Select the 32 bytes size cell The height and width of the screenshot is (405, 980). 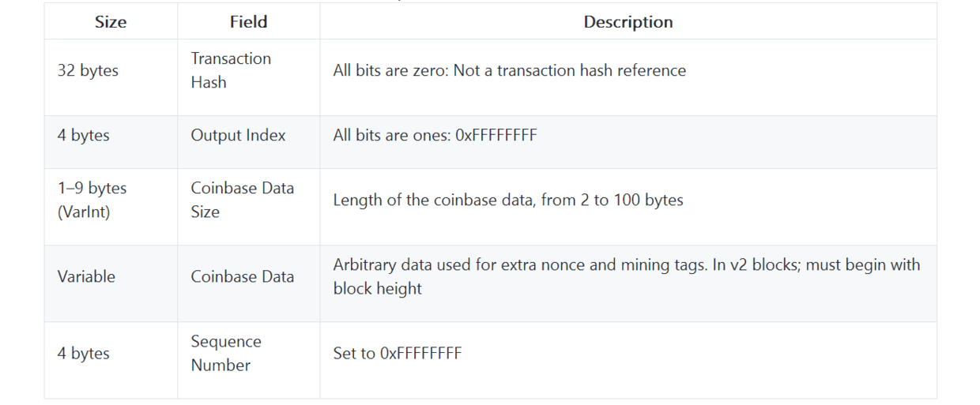[x=88, y=70]
